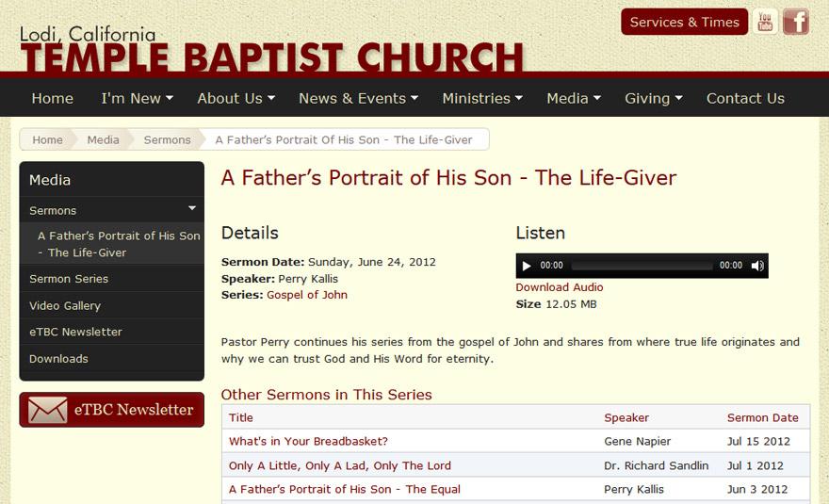Seek within the audio progress bar
The width and height of the screenshot is (829, 504).
642,266
